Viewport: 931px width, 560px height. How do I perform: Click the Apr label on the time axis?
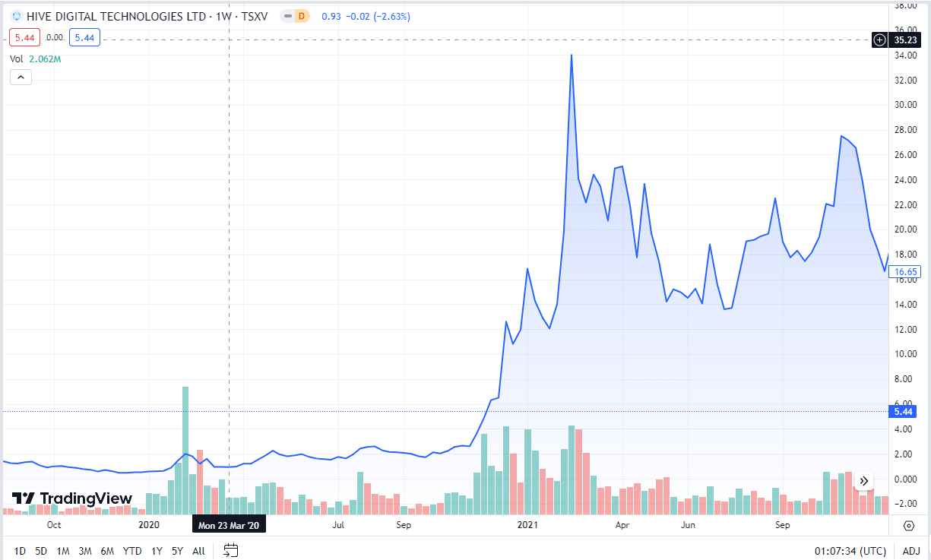pos(622,525)
